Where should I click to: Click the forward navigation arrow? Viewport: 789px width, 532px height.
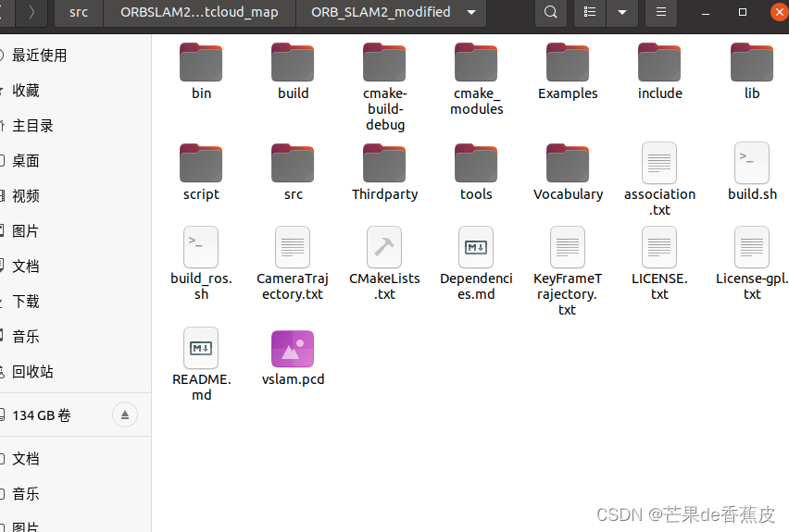(x=31, y=12)
